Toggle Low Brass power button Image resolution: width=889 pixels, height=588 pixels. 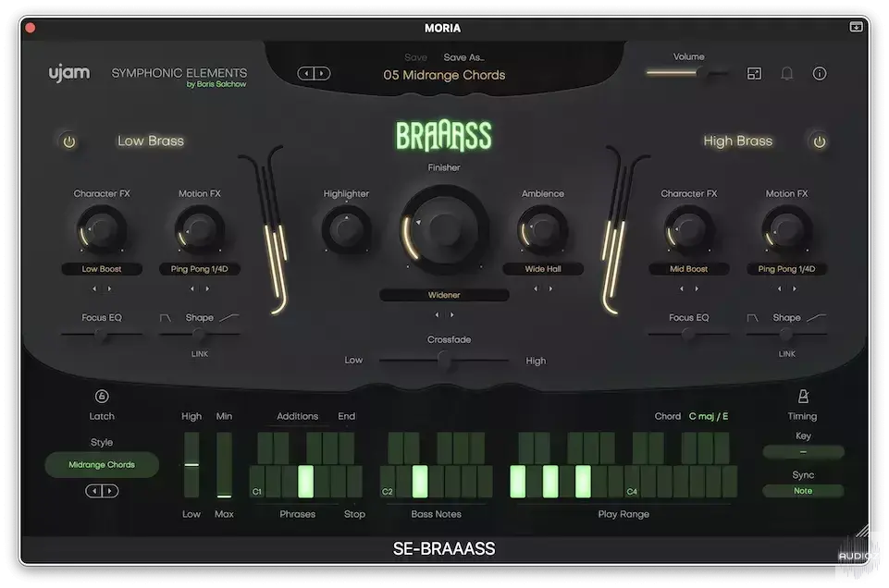69,141
